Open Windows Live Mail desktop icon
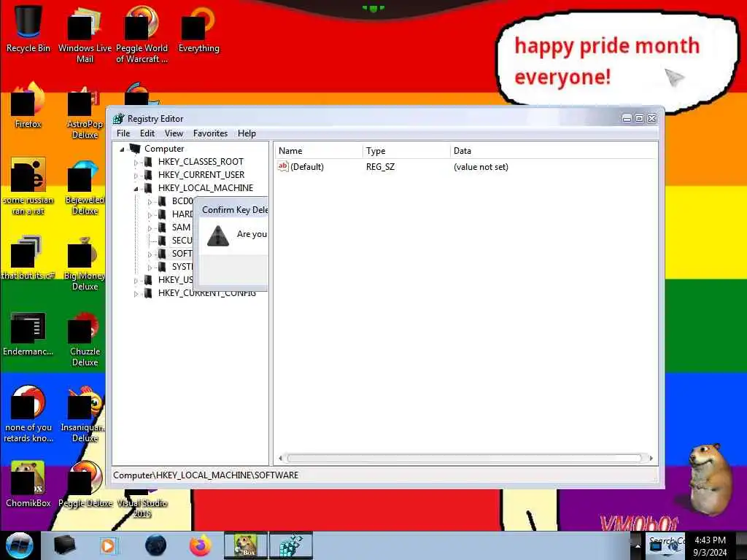Image resolution: width=747 pixels, height=560 pixels. [x=85, y=34]
